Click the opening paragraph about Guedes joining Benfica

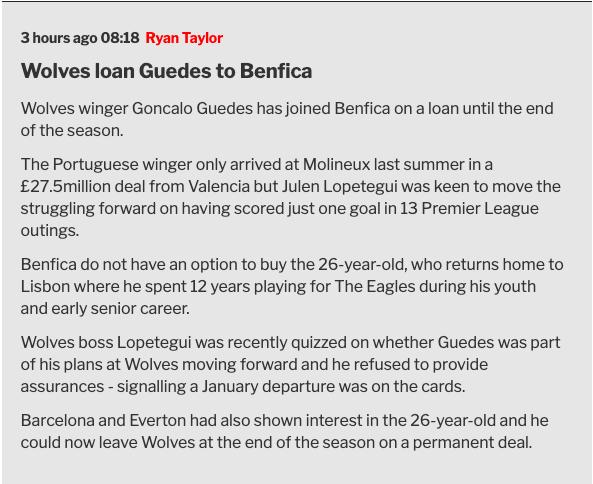point(287,119)
